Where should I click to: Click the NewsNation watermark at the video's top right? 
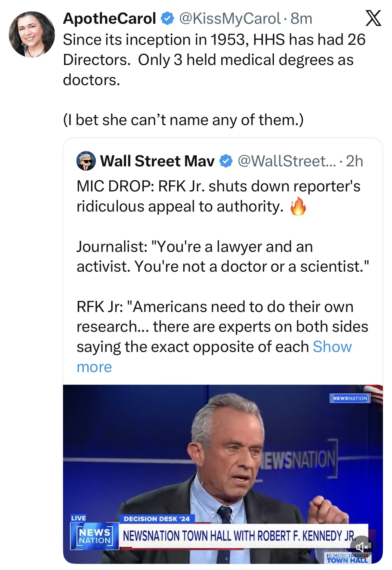(x=350, y=398)
